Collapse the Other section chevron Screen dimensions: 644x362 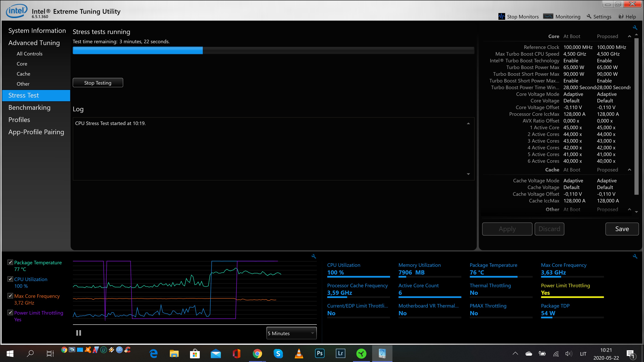[x=630, y=209]
